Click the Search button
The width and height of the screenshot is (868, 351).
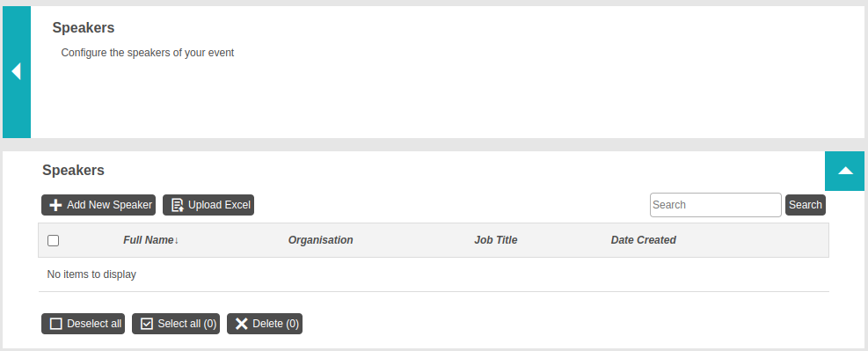point(806,205)
